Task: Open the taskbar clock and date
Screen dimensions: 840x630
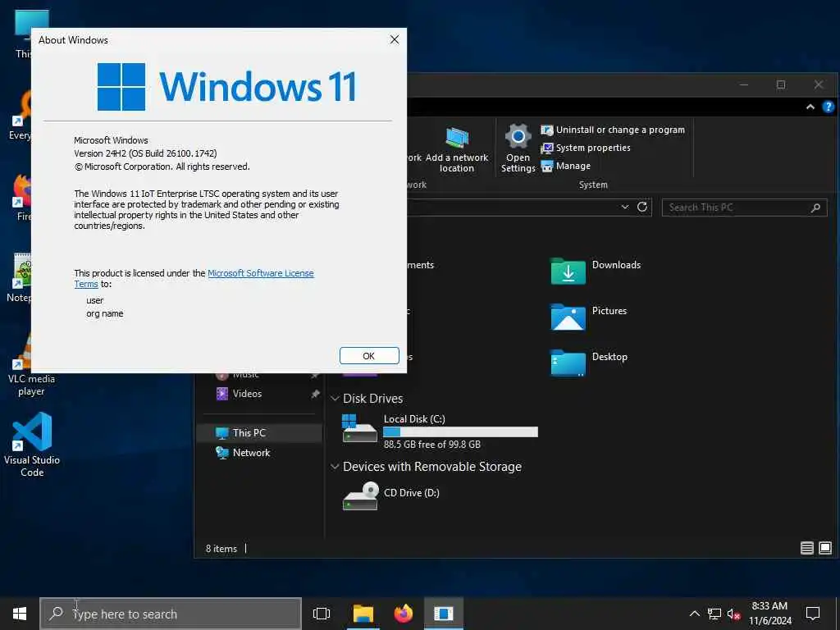Action: 769,614
